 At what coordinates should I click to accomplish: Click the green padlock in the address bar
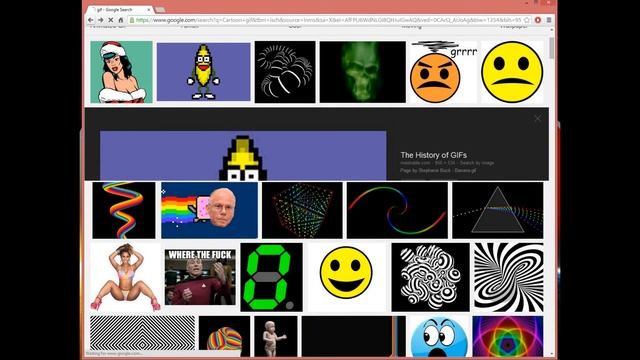(x=131, y=20)
